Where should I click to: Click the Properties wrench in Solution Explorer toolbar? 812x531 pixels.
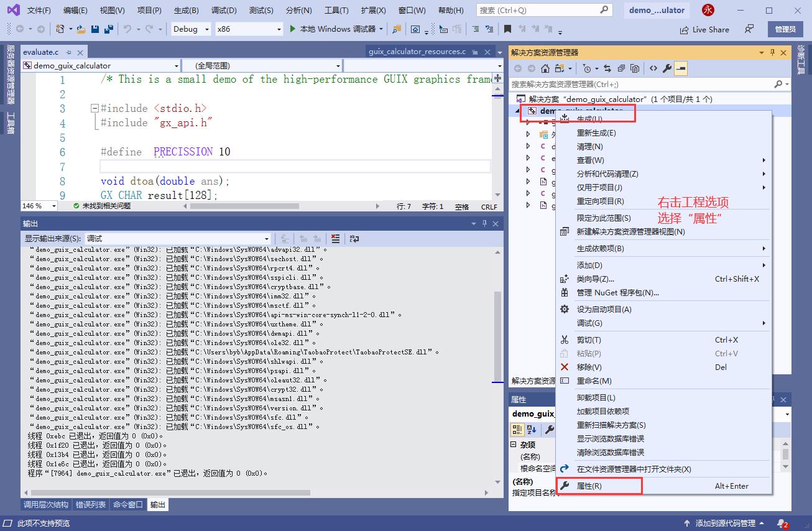[667, 68]
